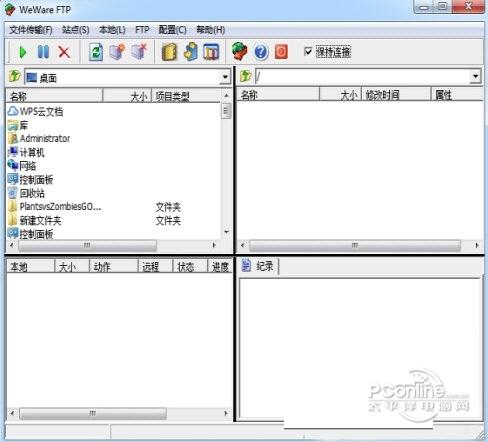This screenshot has height=442, width=488.
Task: Open the 站点(S) menu
Action: [x=76, y=30]
